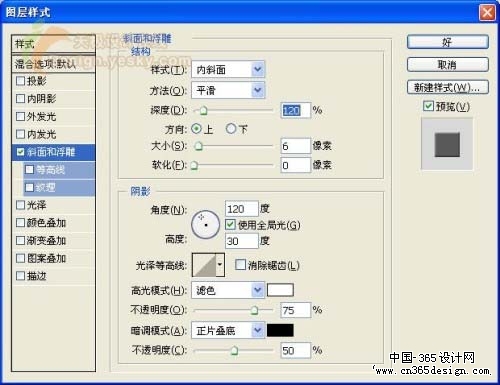Click the 深度 depth slider handle
Viewport: 500px width, 385px height.
coord(203,111)
